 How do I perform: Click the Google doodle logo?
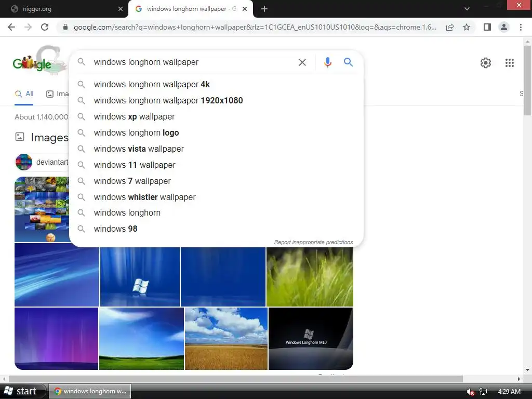pos(39,61)
